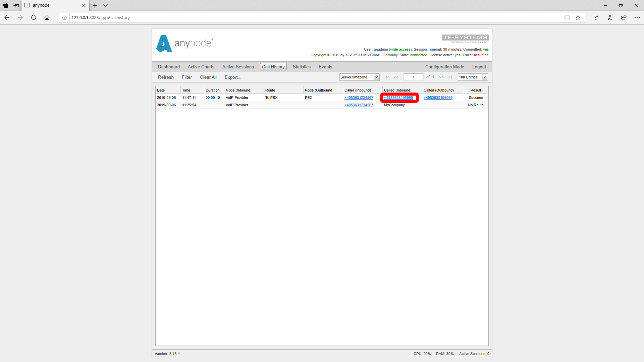Click the Result column header
The width and height of the screenshot is (644, 362).
(476, 90)
